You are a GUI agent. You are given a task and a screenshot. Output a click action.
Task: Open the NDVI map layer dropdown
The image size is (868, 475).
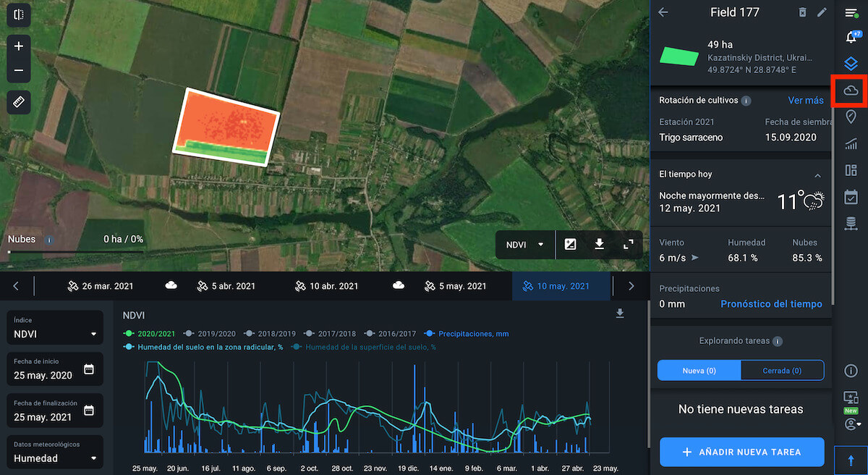pyautogui.click(x=525, y=245)
